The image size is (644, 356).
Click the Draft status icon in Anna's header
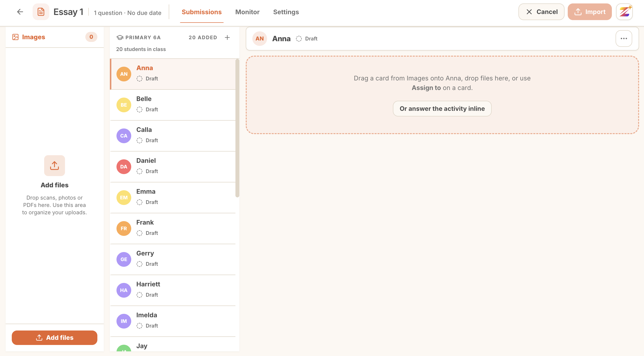pyautogui.click(x=299, y=39)
